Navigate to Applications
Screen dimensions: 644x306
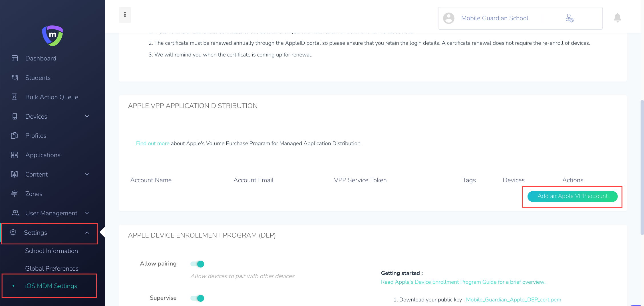43,155
